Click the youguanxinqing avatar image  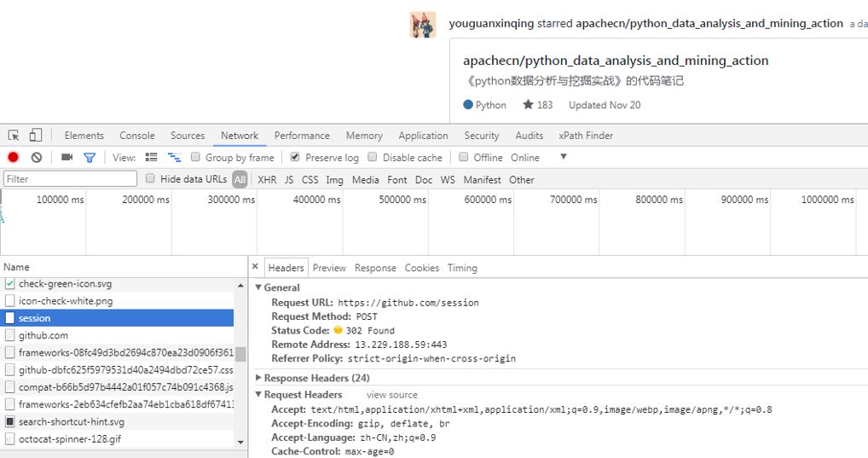click(x=423, y=25)
